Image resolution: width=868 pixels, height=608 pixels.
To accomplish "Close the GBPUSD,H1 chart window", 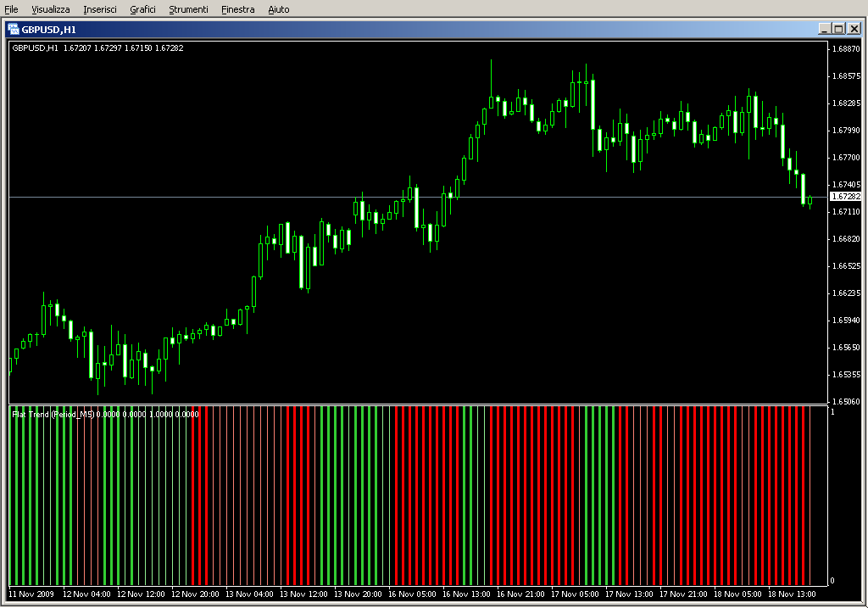I will point(854,29).
